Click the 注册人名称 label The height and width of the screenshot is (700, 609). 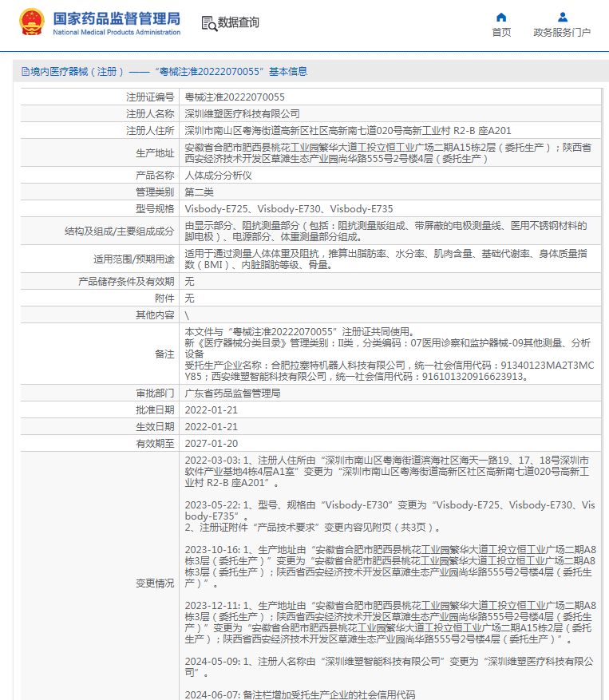150,114
